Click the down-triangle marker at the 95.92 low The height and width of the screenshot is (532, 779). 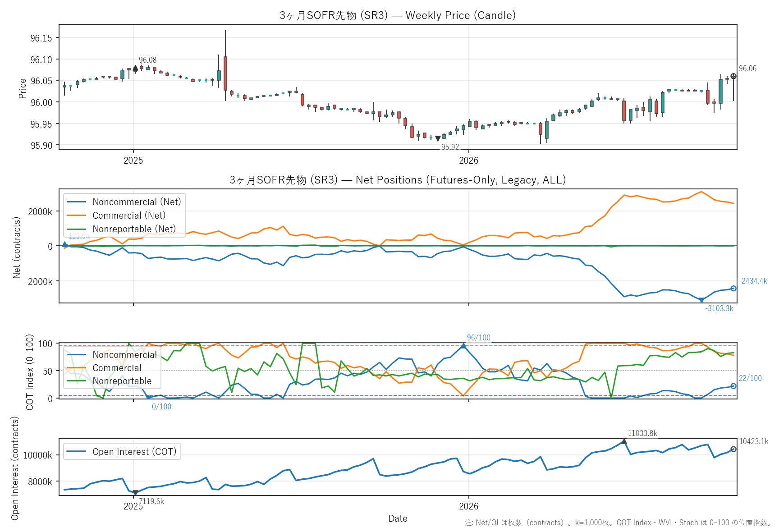pos(438,138)
